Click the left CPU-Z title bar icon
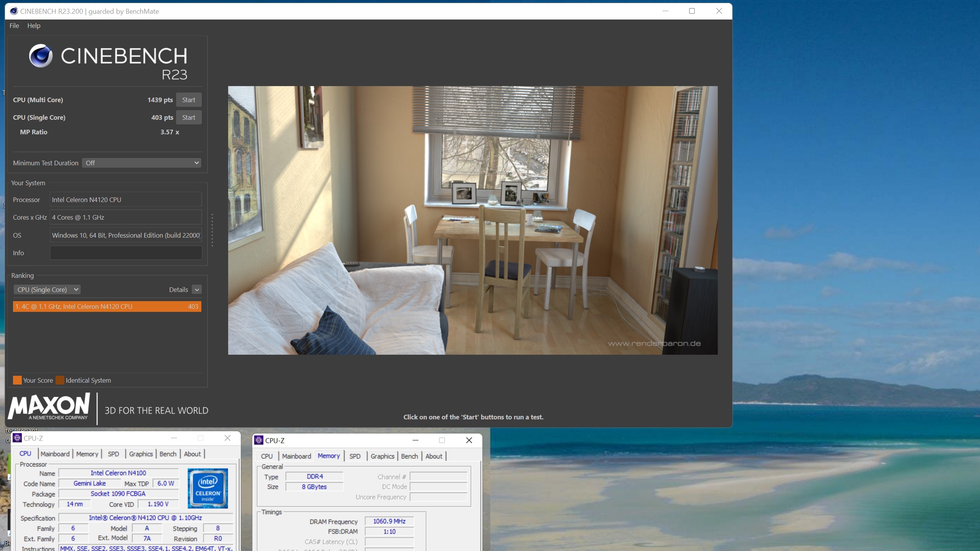The width and height of the screenshot is (980, 551). coord(17,438)
